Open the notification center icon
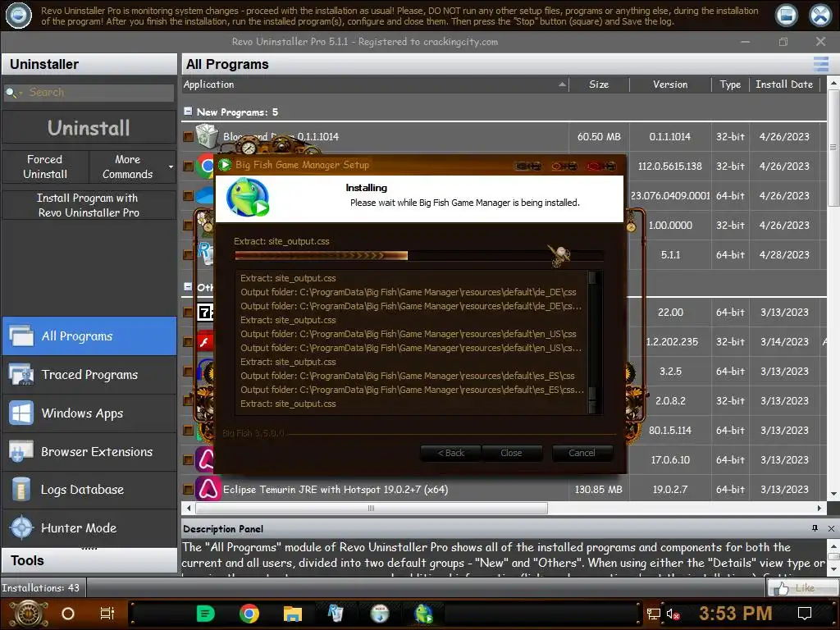Image resolution: width=840 pixels, height=630 pixels. point(805,614)
